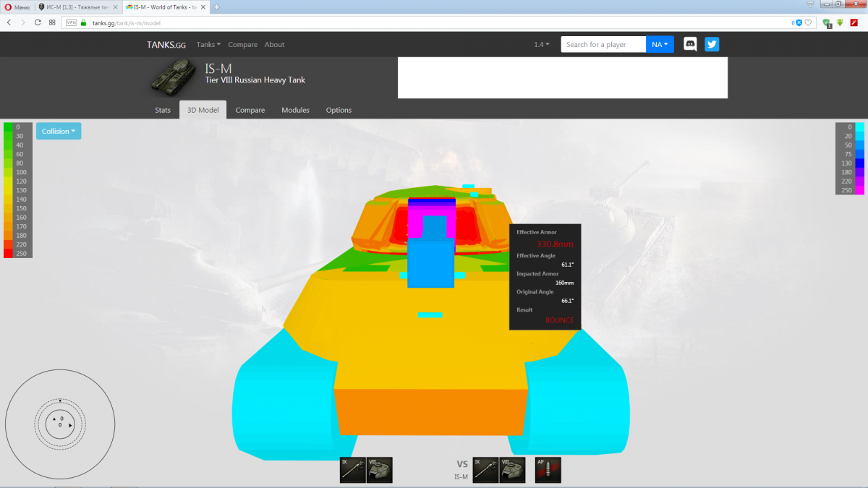Switch to the Modules tab
Screen dimensions: 868x488
click(295, 110)
